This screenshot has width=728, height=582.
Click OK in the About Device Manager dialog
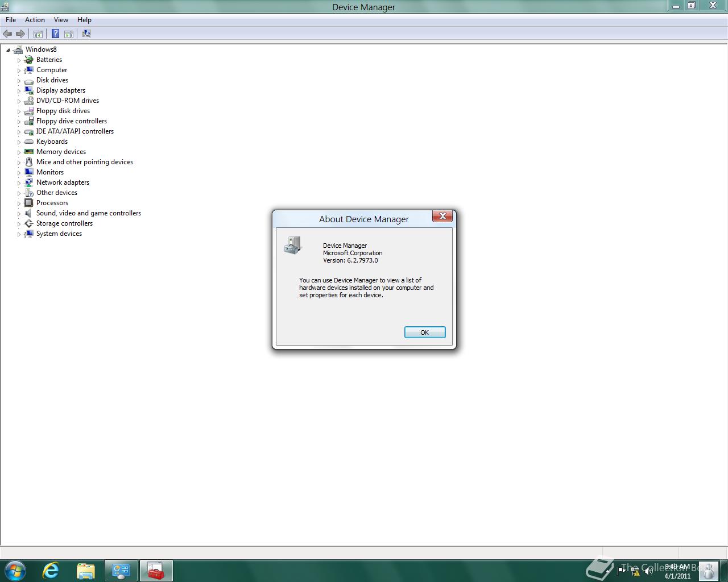pyautogui.click(x=425, y=332)
